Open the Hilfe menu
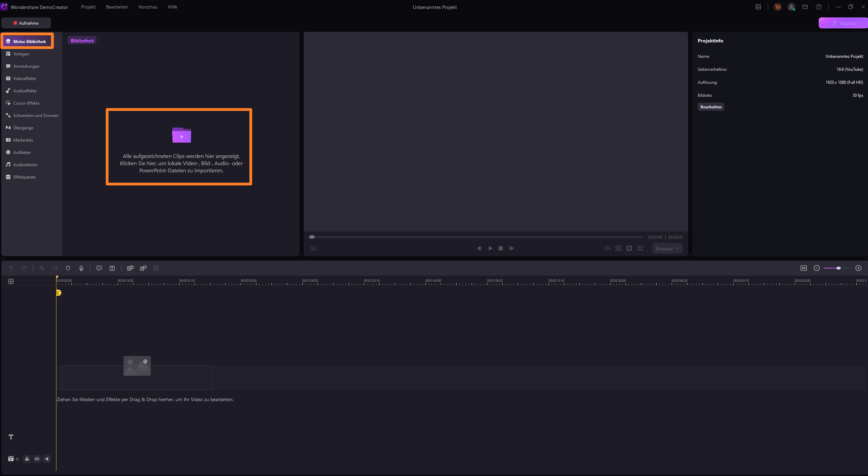The image size is (868, 476). point(172,7)
